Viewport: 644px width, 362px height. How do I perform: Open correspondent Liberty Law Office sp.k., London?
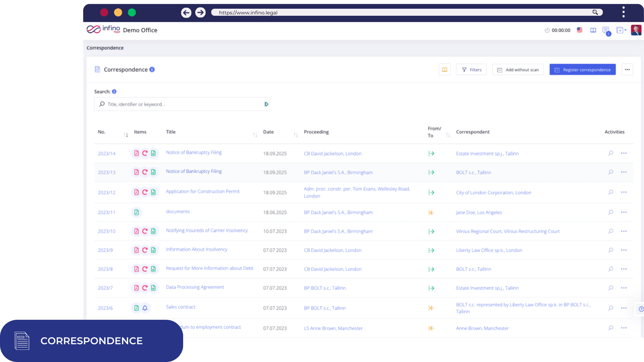[x=489, y=250]
